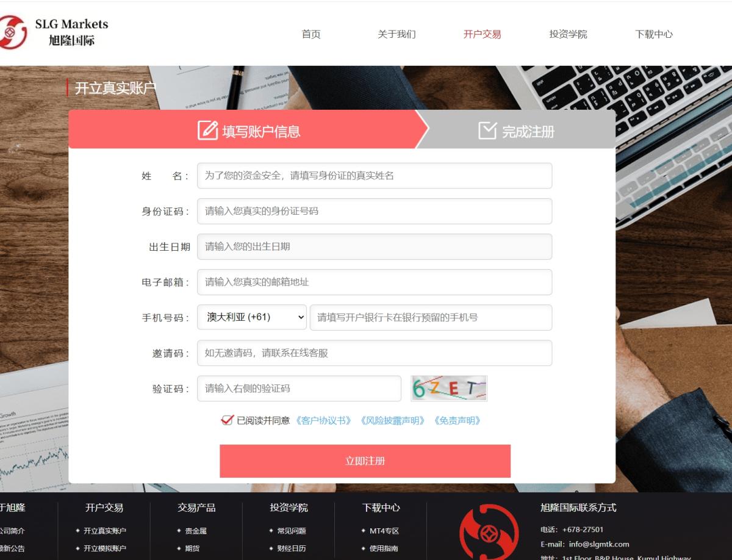Click the 验证码 captcha input field
Screen dimensions: 732x560
pyautogui.click(x=299, y=389)
